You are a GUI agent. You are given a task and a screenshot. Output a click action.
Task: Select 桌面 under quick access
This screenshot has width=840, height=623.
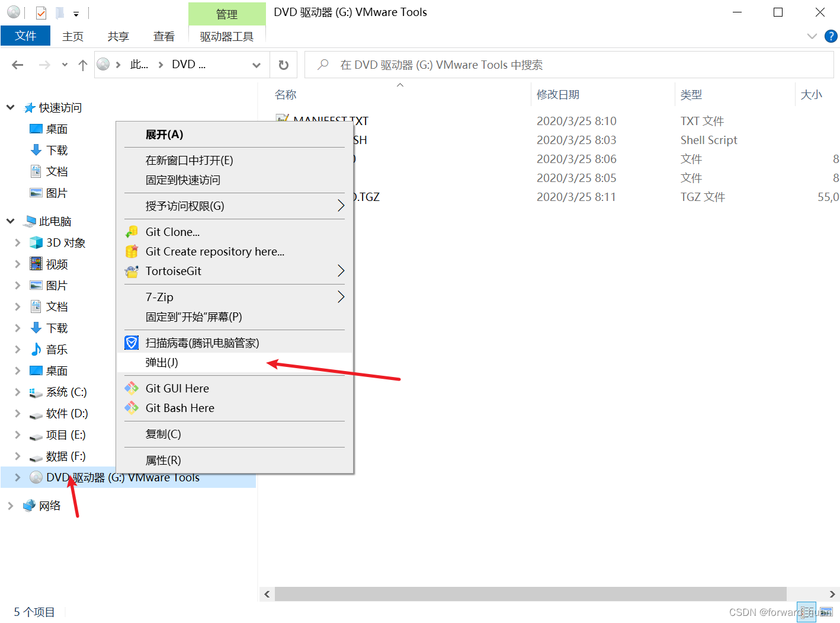click(x=57, y=129)
